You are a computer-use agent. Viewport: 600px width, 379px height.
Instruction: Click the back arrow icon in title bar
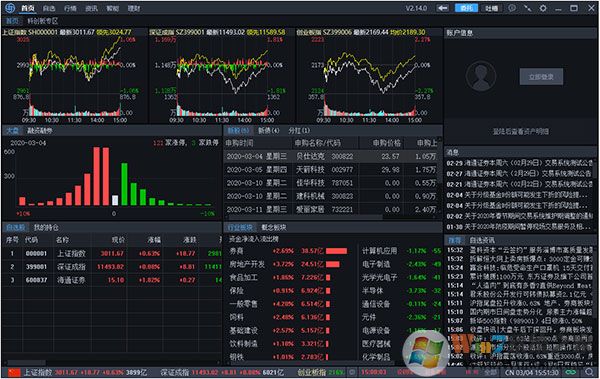point(443,8)
